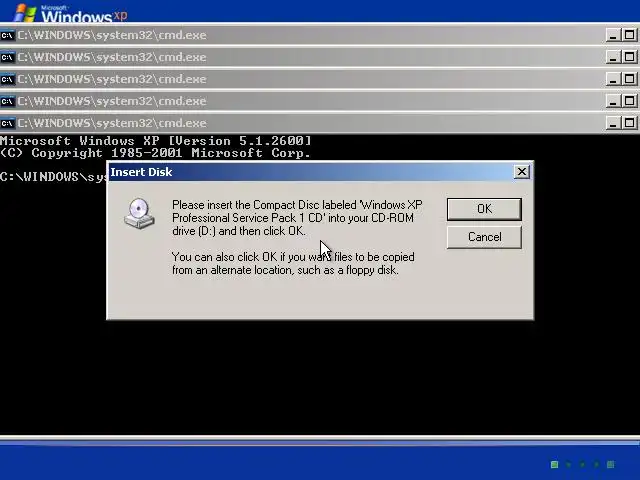This screenshot has height=480, width=640.
Task: Select the topmost cmd.exe title bar text
Action: point(112,36)
